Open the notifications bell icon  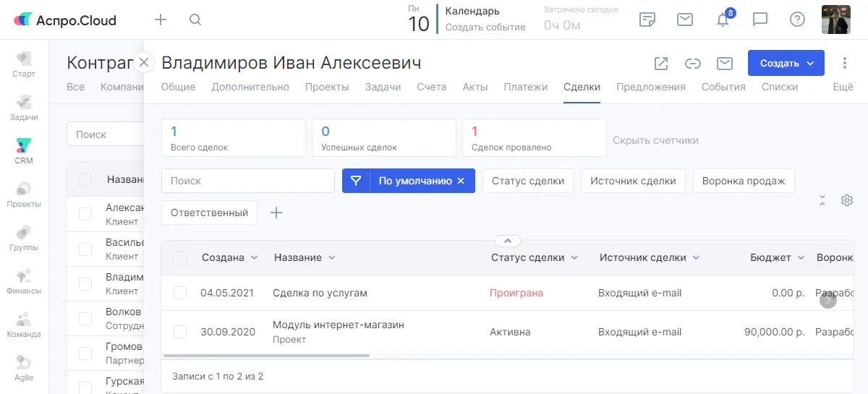coord(723,20)
